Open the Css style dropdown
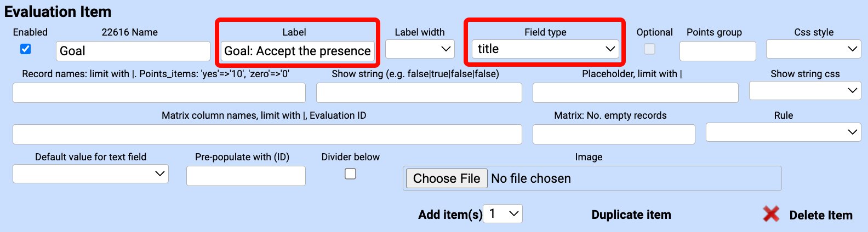The image size is (868, 232). coord(813,49)
